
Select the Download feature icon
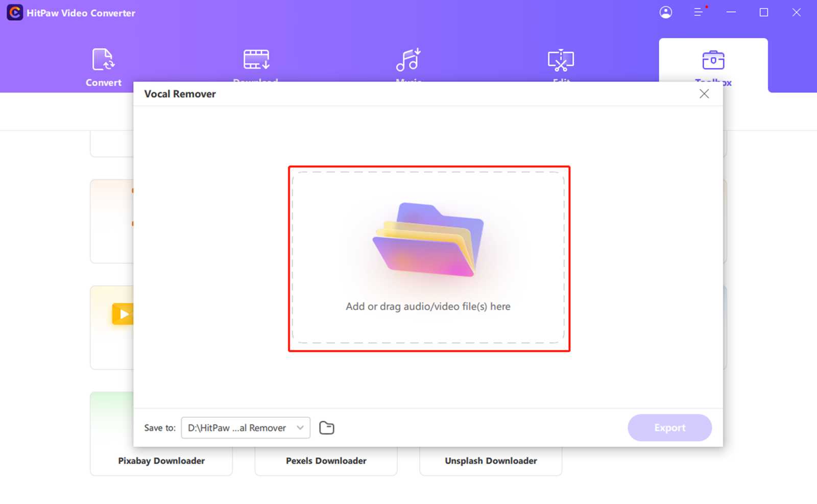255,59
